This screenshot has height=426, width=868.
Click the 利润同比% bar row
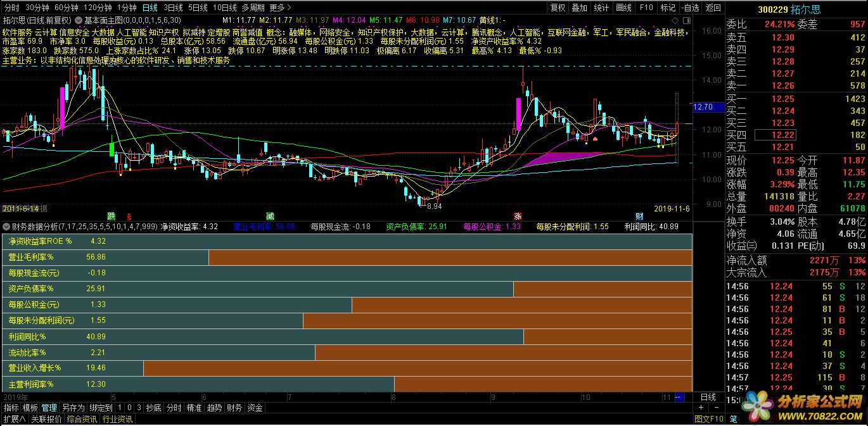[347, 336]
